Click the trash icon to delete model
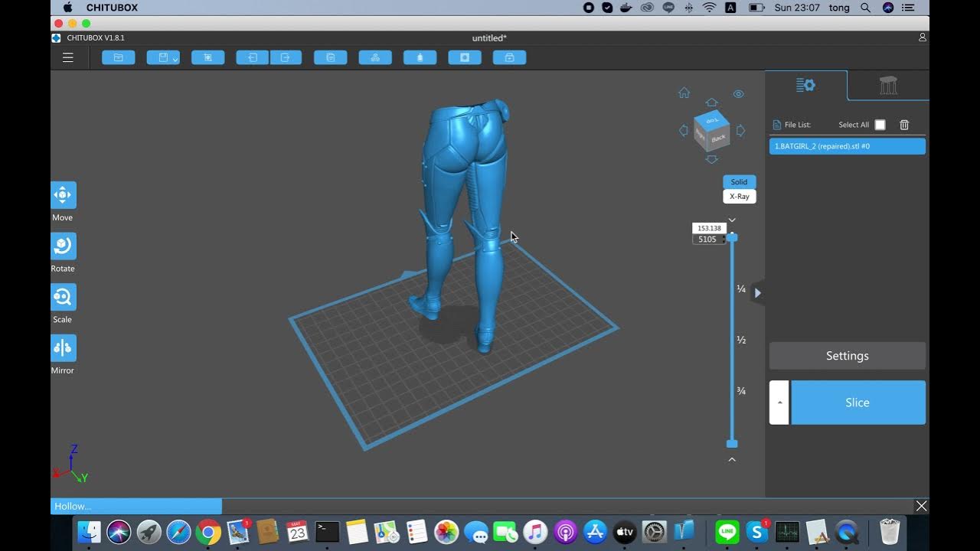The width and height of the screenshot is (980, 551). click(x=904, y=125)
